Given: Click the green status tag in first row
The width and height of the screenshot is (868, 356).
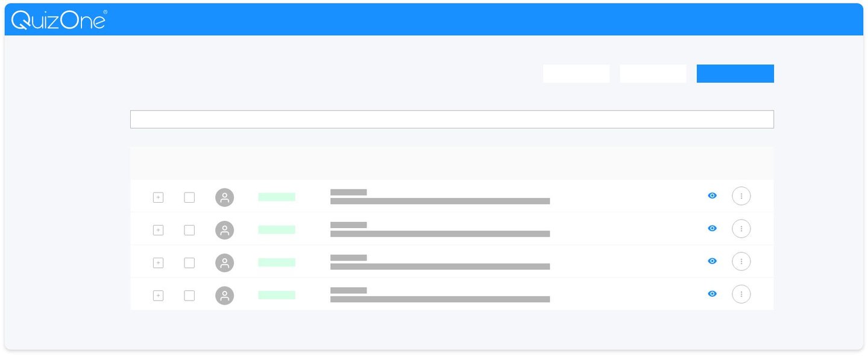Looking at the screenshot, I should (277, 197).
